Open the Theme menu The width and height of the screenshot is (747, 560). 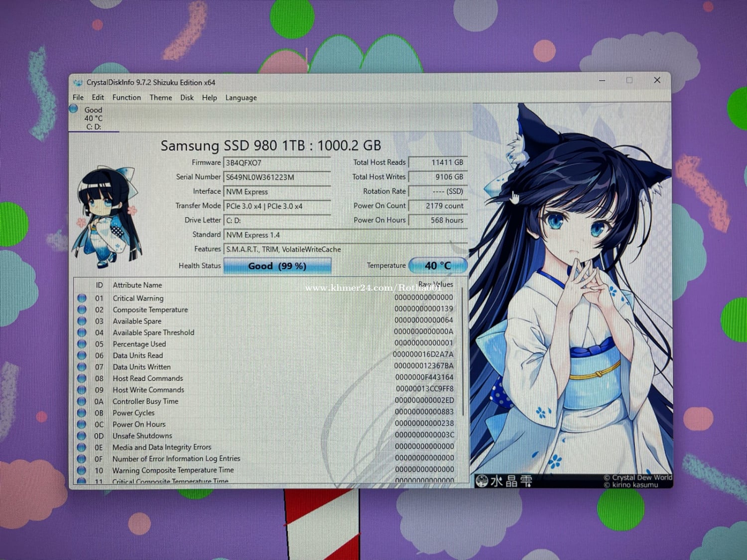(x=160, y=98)
